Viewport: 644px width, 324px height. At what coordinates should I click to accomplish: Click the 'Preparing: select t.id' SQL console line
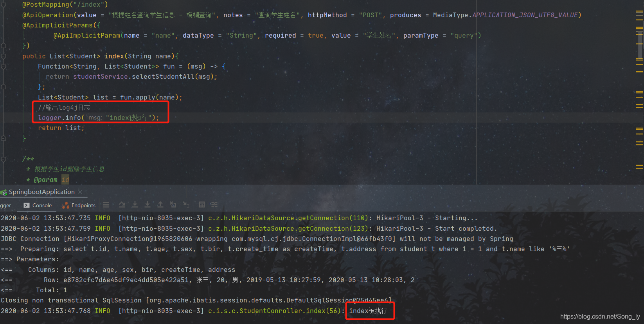pos(285,249)
